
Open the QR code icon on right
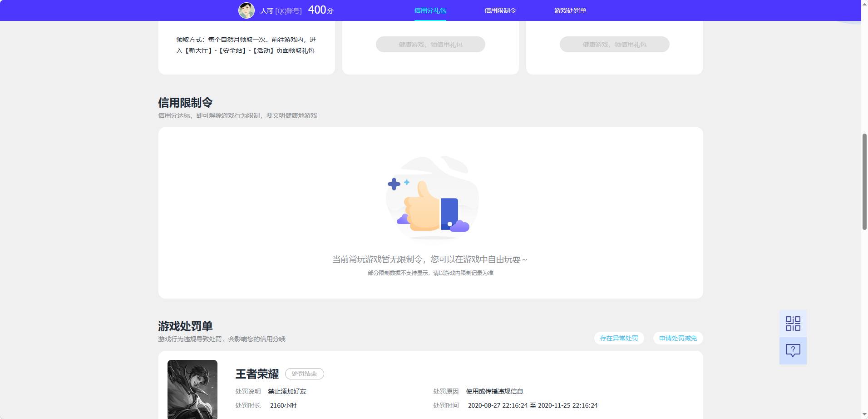coord(793,324)
